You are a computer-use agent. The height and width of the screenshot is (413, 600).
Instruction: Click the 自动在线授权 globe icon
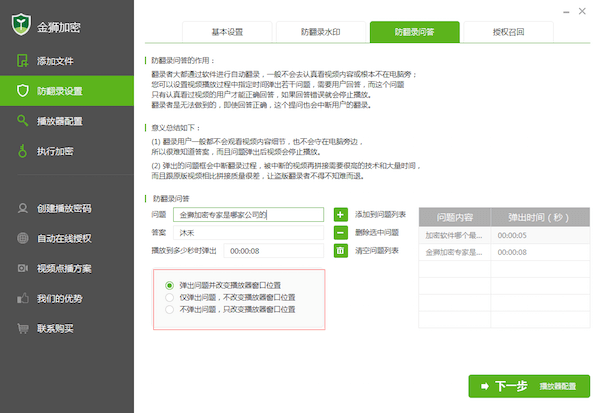click(x=23, y=238)
